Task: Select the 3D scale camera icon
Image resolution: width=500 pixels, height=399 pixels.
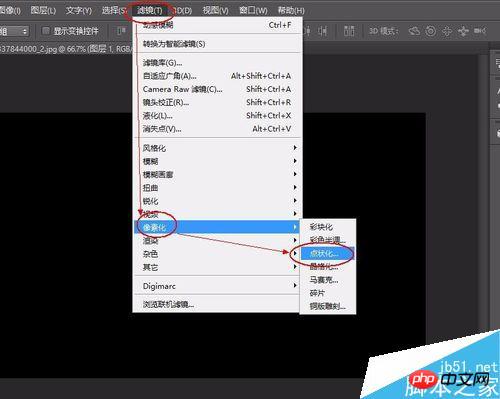Action: (480, 31)
